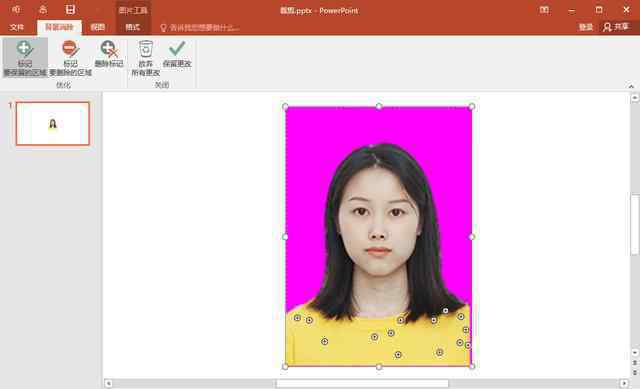Keep Changes with green checkmark
This screenshot has width=640, height=389.
click(177, 54)
